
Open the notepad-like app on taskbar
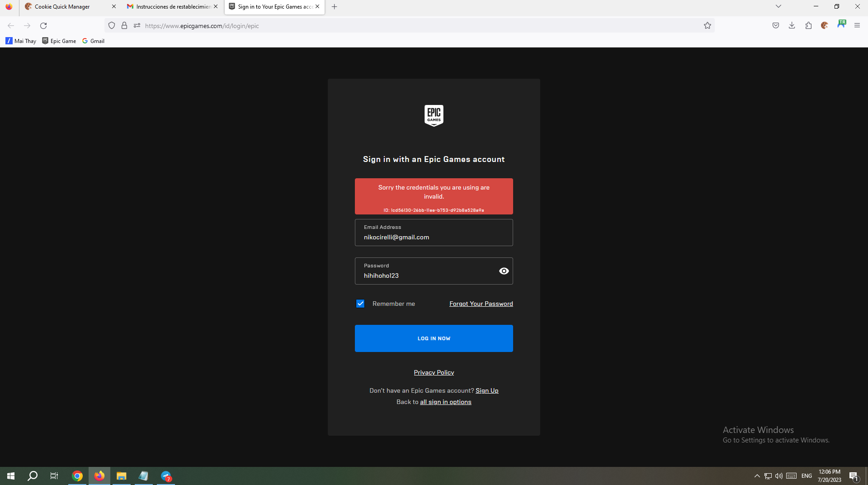(x=144, y=476)
